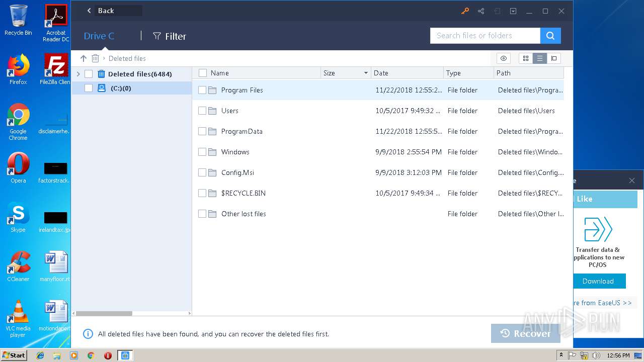Image resolution: width=644 pixels, height=362 pixels.
Task: Open the Recycle Bin desktop icon
Action: (18, 20)
